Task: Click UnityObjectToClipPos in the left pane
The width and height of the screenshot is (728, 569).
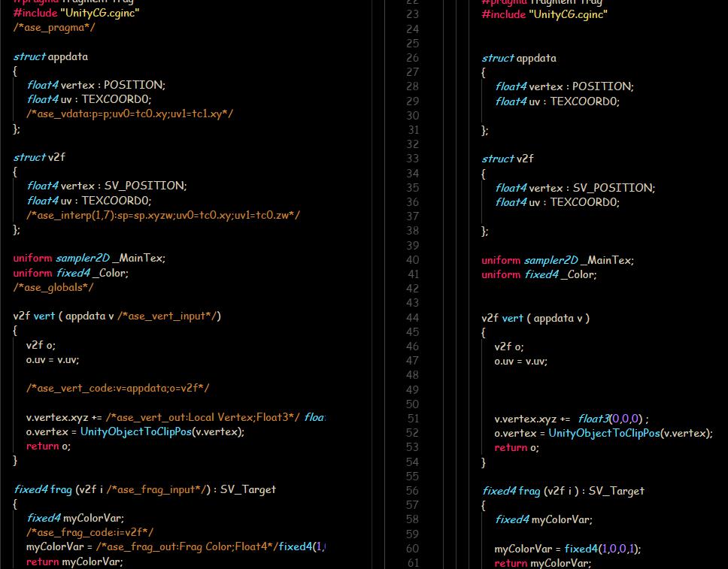Action: pos(135,431)
